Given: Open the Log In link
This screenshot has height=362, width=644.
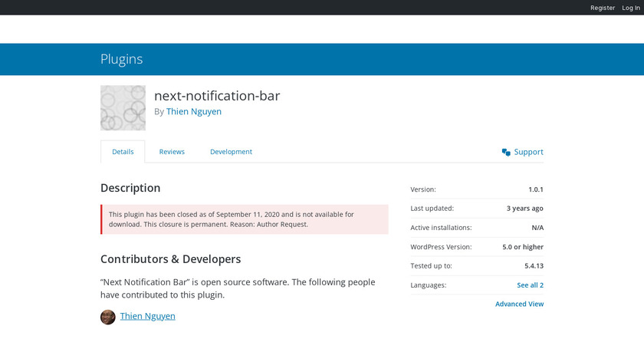Looking at the screenshot, I should pos(632,8).
